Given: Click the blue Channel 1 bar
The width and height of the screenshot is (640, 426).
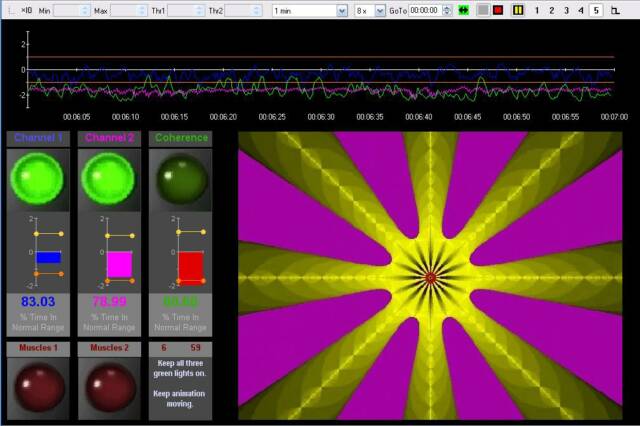Looking at the screenshot, I should tap(49, 257).
